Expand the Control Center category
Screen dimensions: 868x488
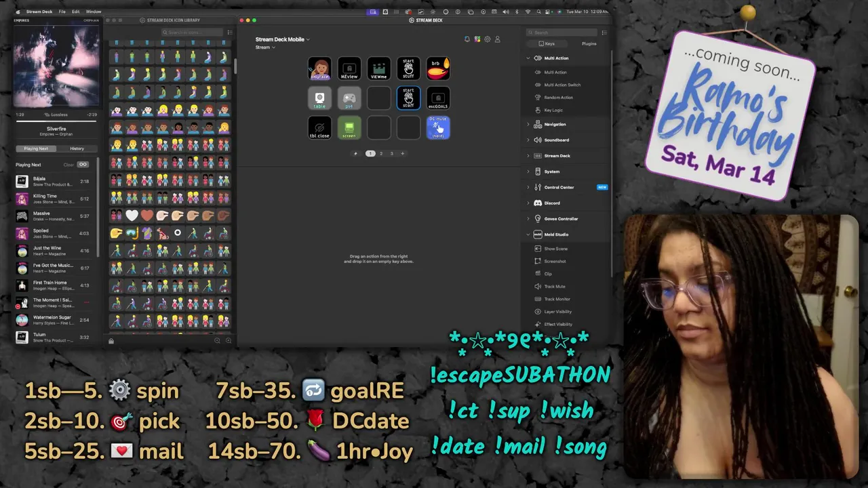coord(528,187)
